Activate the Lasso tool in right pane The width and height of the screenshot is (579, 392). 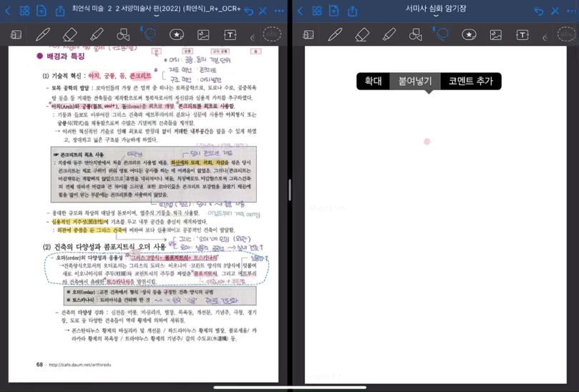point(442,34)
